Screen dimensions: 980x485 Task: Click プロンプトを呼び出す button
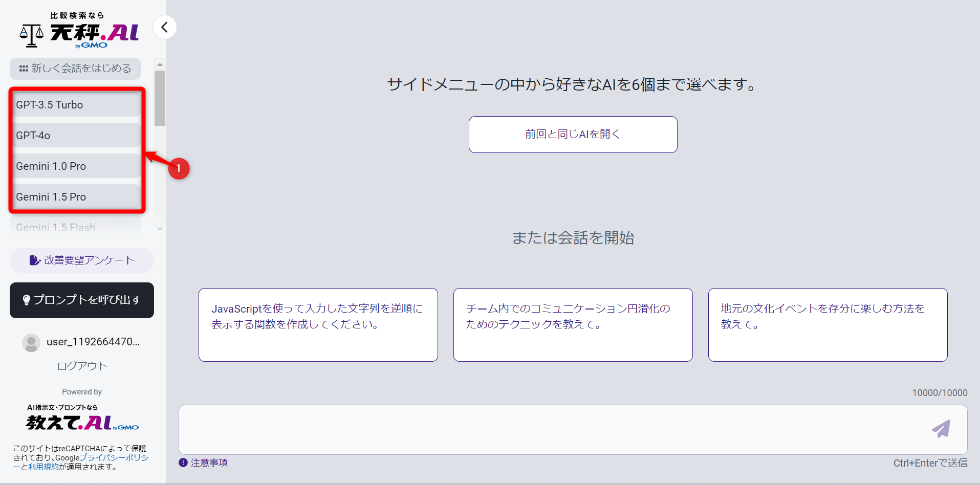pos(82,300)
